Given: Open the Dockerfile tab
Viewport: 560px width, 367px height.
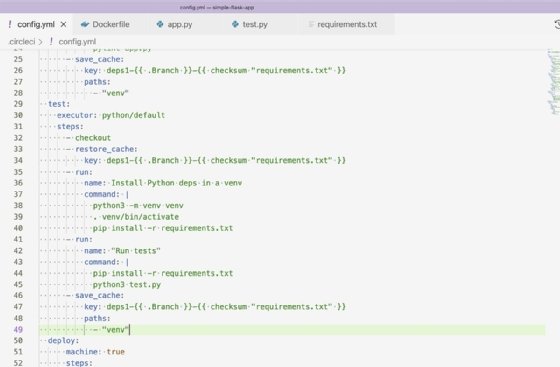Looking at the screenshot, I should click(111, 24).
